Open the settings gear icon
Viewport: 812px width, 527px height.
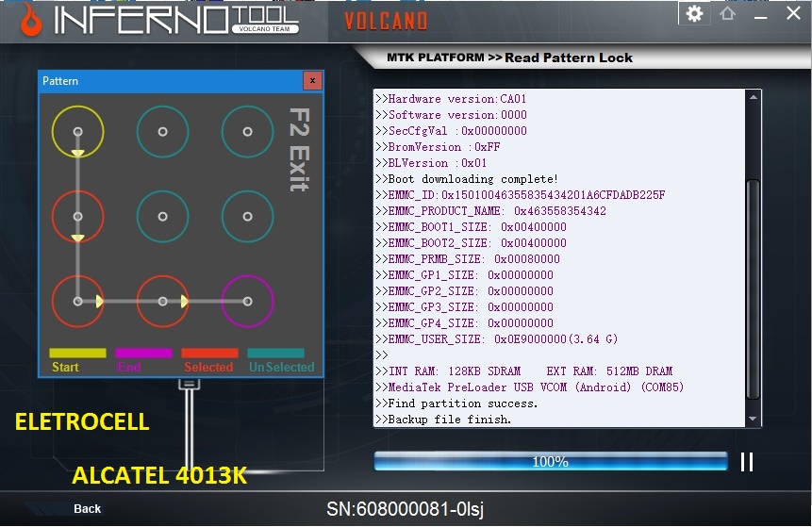click(x=694, y=13)
